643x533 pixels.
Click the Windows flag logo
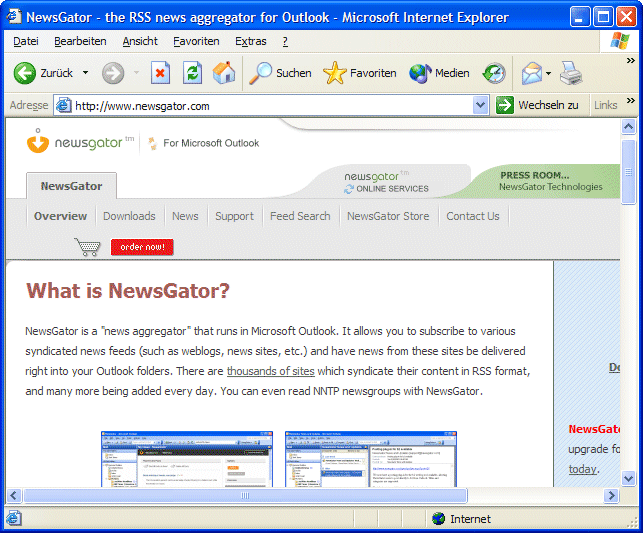pyautogui.click(x=620, y=41)
